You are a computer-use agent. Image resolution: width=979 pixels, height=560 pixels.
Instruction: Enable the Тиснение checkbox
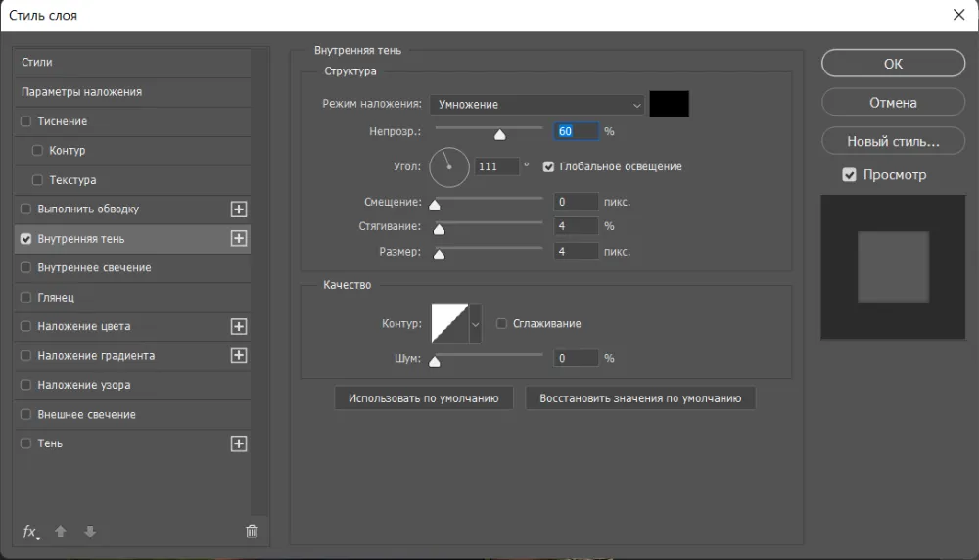(x=26, y=121)
